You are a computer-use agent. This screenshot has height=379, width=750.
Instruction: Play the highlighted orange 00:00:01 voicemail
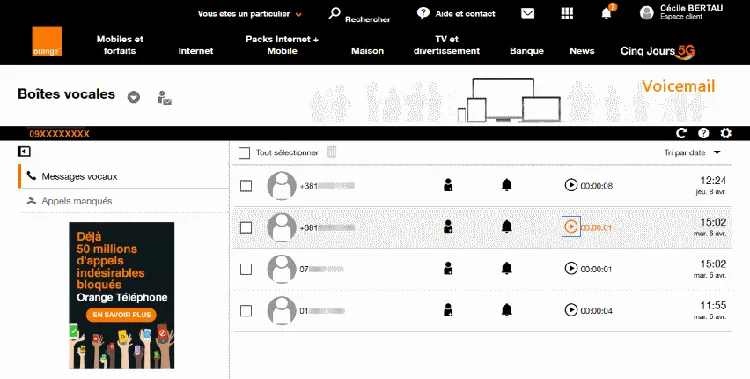[571, 226]
